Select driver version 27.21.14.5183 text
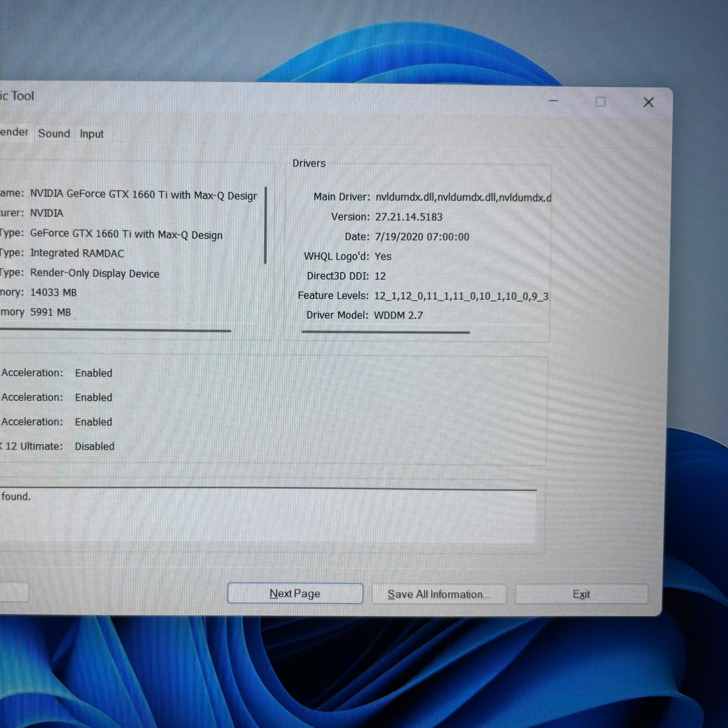Image resolution: width=728 pixels, height=728 pixels. tap(408, 217)
